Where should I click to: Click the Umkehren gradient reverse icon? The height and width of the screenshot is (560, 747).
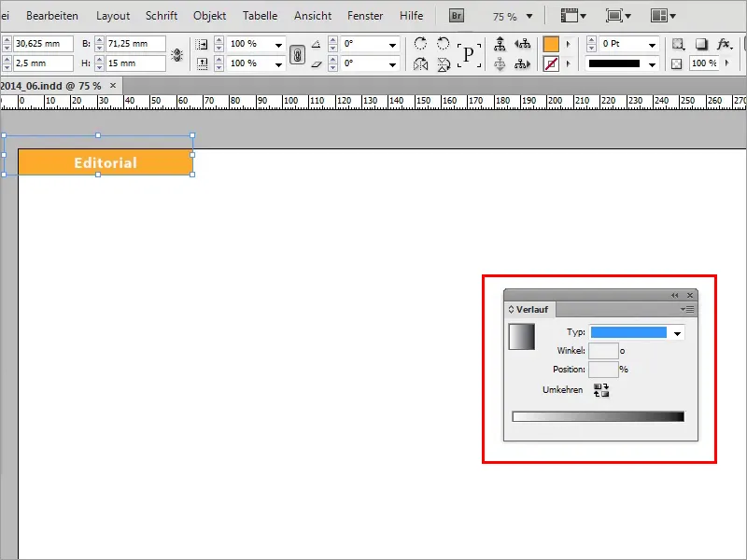[601, 389]
